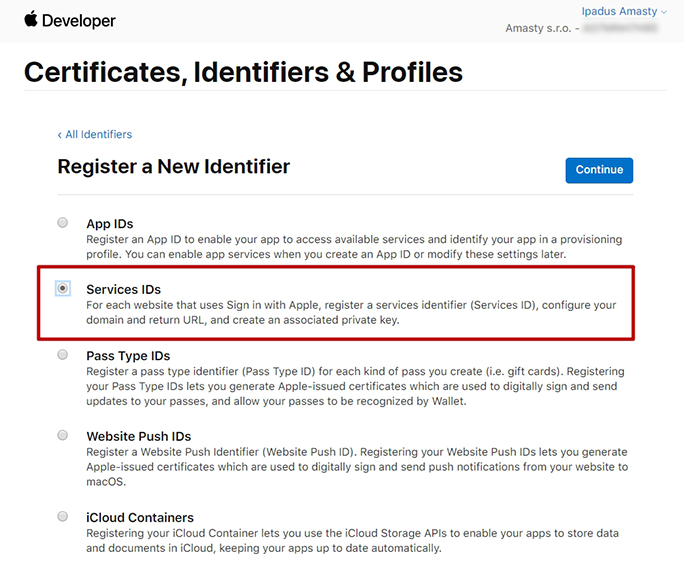Expand the Ipadus Amasty account dropdown

point(624,11)
